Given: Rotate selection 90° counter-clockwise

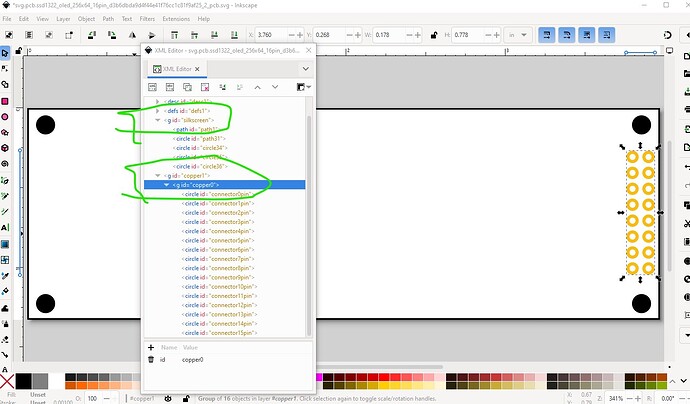Looking at the screenshot, I should point(92,35).
